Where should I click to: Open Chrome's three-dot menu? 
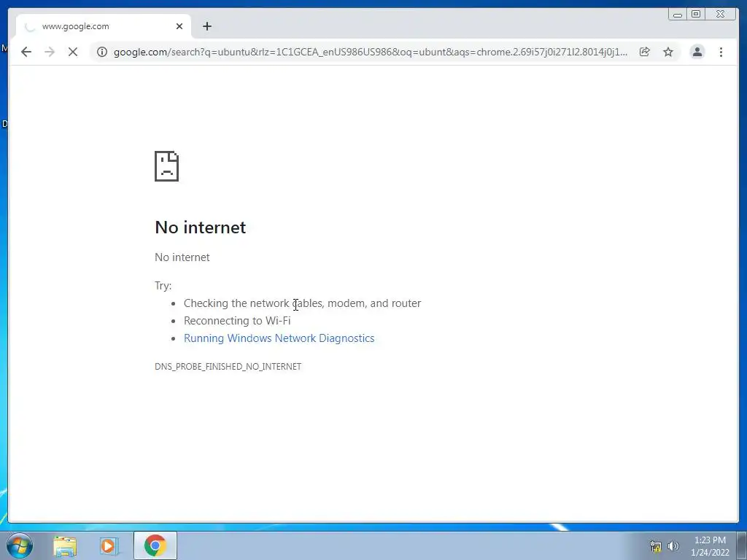(721, 52)
